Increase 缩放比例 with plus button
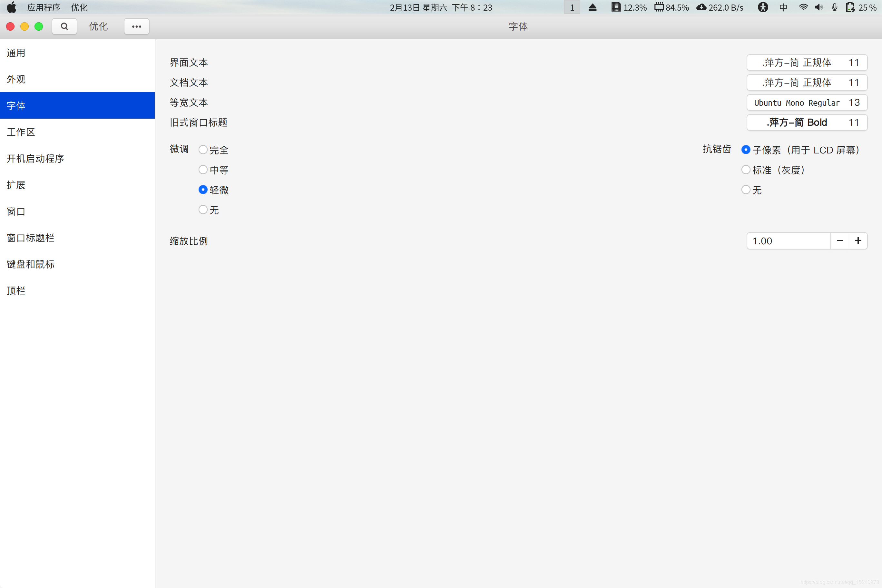This screenshot has width=882, height=588. click(858, 241)
